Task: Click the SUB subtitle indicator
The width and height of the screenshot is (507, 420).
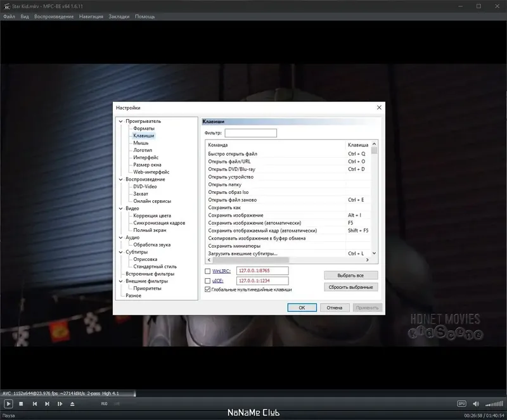Action: [x=117, y=404]
